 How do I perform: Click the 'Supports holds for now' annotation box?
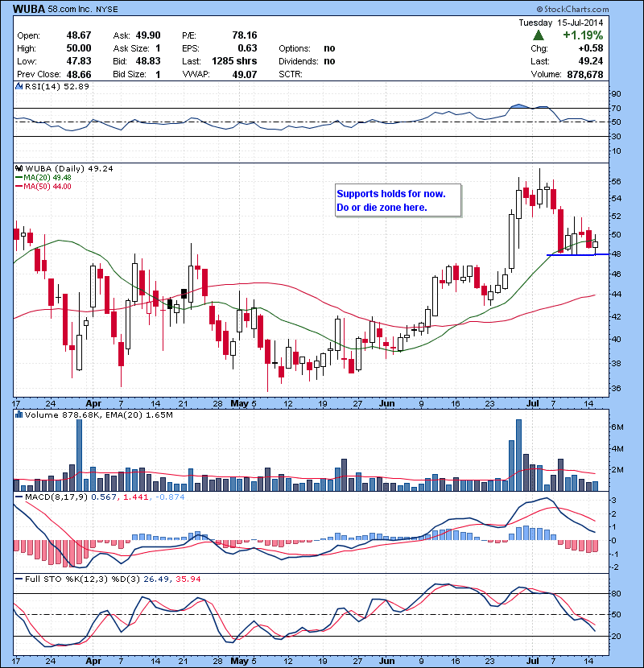pos(398,200)
